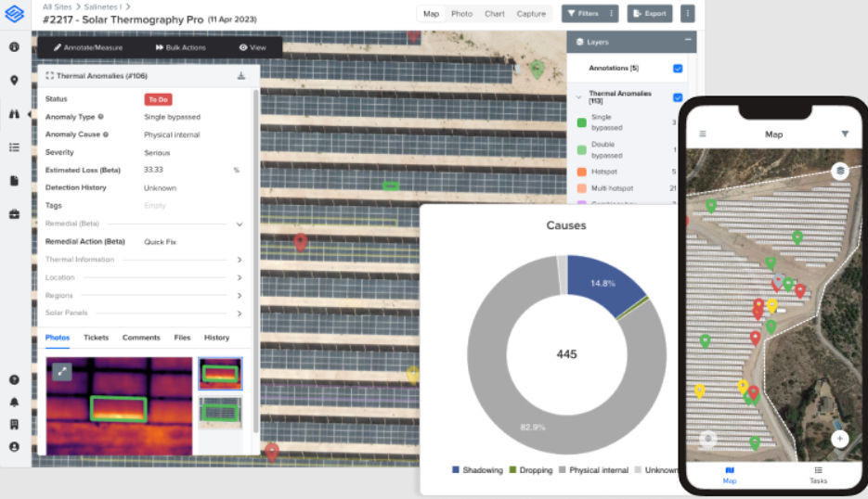
Task: Go to Salinetes I breadcrumb
Action: pyautogui.click(x=103, y=6)
